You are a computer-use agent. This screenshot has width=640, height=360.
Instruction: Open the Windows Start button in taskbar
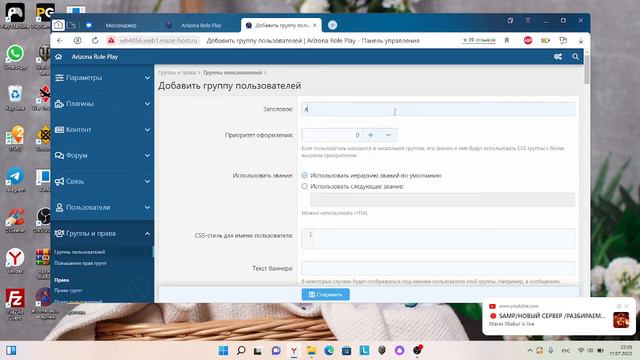coord(223,350)
